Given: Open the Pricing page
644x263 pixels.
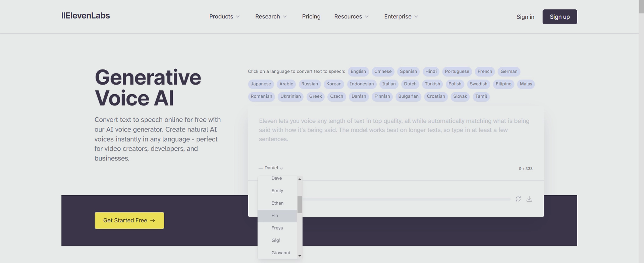Looking at the screenshot, I should [311, 16].
